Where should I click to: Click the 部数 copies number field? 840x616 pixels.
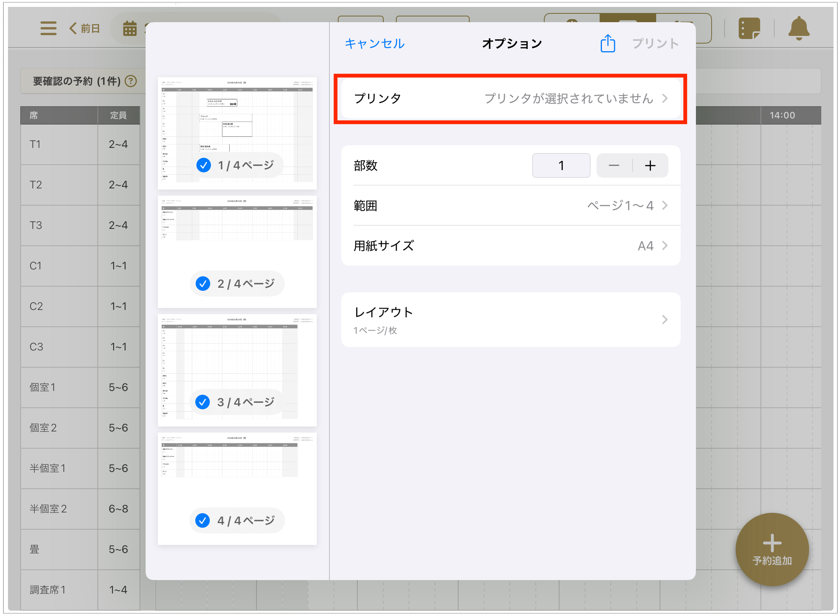click(x=561, y=165)
